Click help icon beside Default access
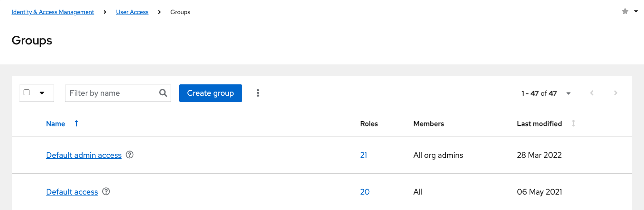Image resolution: width=644 pixels, height=210 pixels. pyautogui.click(x=106, y=191)
